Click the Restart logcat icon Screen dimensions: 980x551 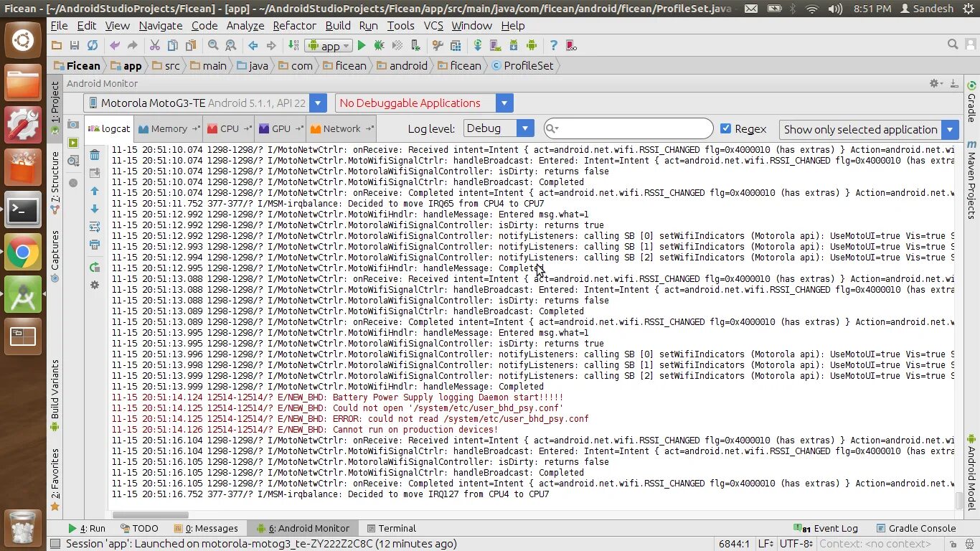[95, 267]
